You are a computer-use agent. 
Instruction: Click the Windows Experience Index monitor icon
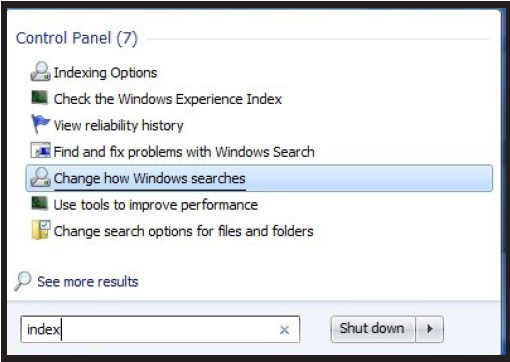[40, 98]
